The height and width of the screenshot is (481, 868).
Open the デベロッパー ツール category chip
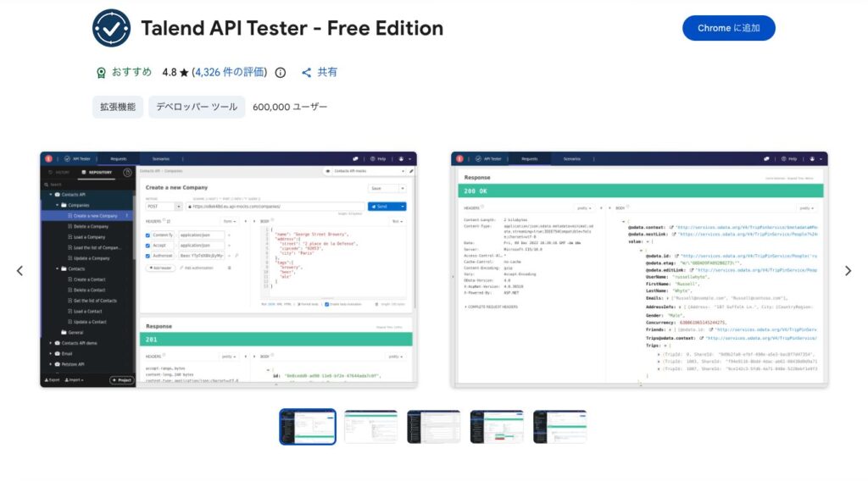tap(197, 107)
